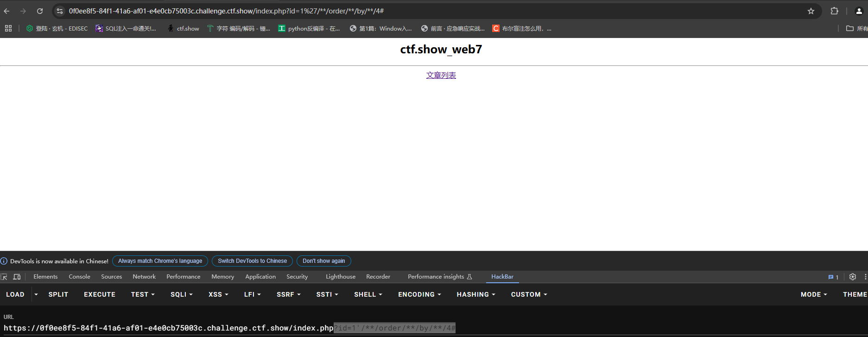This screenshot has width=868, height=337.
Task: Open the HASHING dropdown menu
Action: click(x=476, y=294)
